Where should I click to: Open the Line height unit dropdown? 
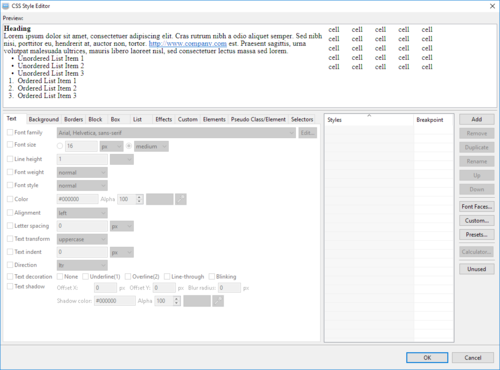122,159
